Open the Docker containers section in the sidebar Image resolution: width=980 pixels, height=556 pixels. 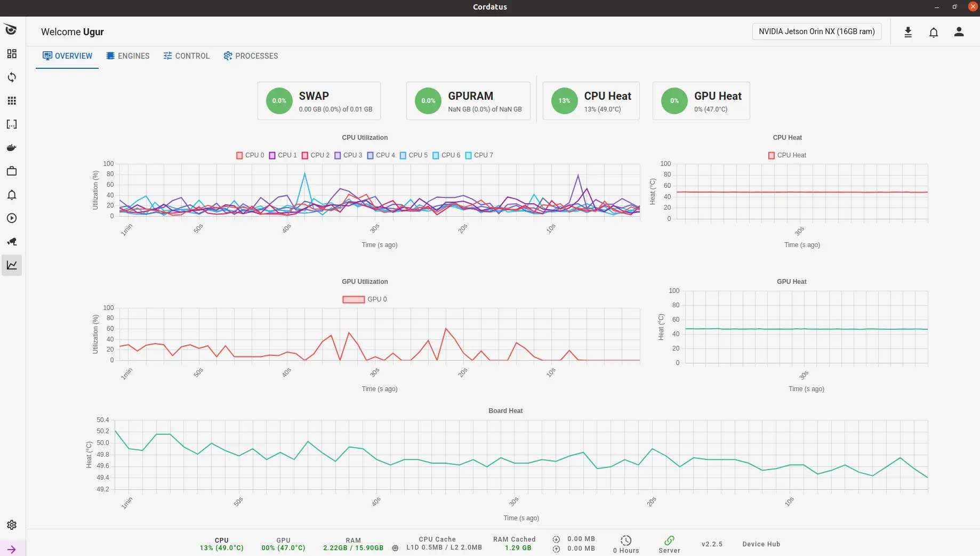[11, 148]
